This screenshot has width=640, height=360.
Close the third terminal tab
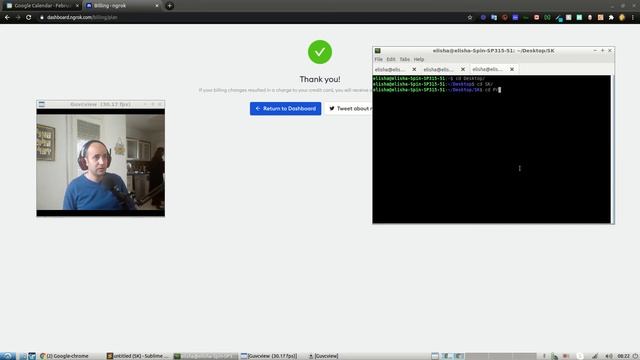512,69
